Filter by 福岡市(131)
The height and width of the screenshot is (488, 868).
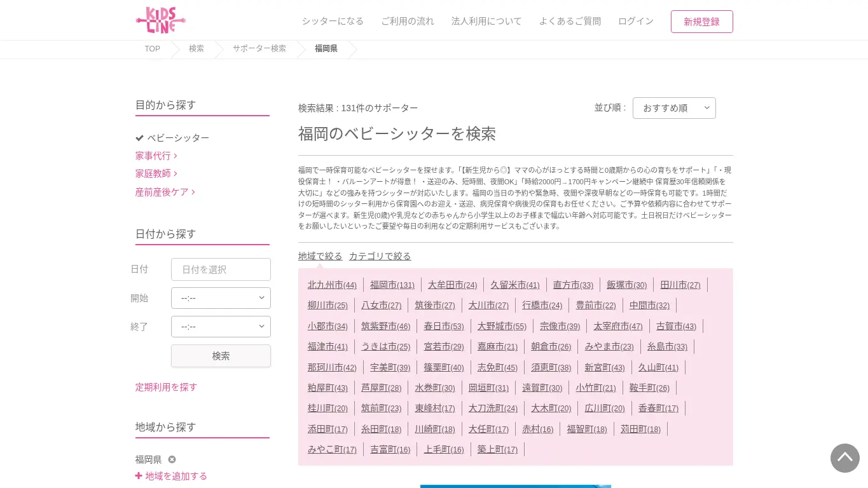[x=392, y=285]
